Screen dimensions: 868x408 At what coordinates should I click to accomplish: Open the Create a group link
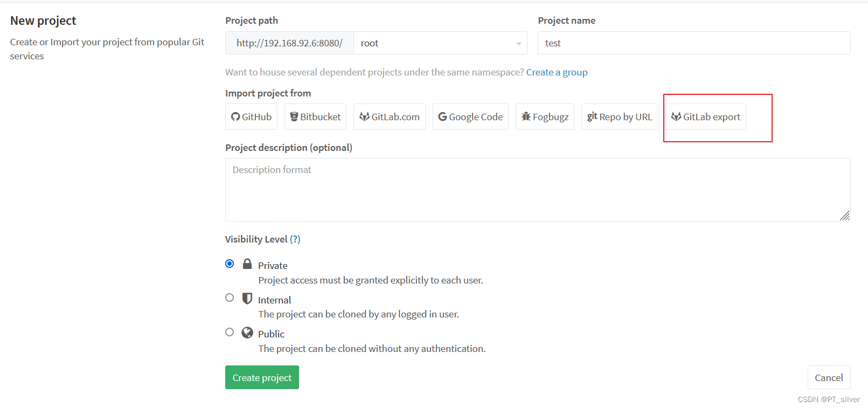[557, 72]
